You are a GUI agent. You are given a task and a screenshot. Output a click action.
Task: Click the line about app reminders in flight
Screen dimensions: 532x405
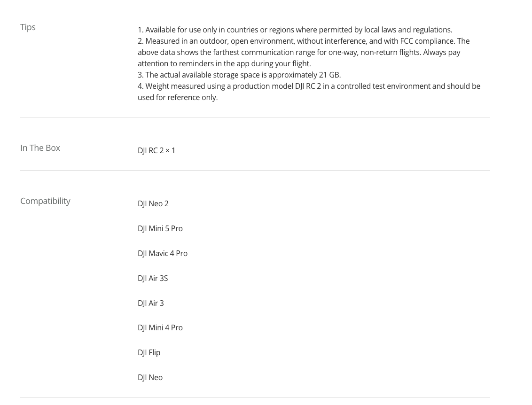point(224,63)
